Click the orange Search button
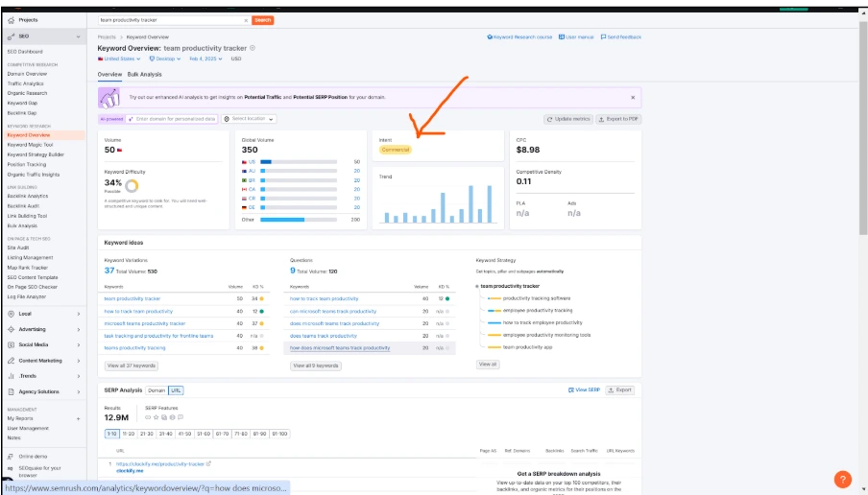 (x=263, y=20)
